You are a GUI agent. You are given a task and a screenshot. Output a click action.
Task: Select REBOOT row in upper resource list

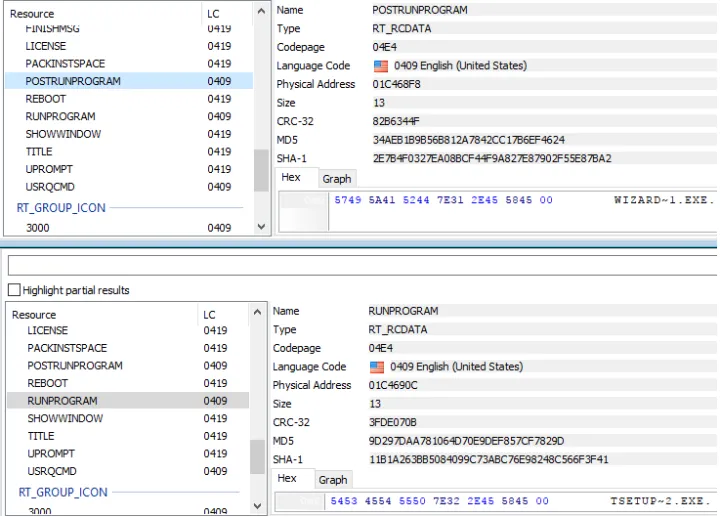point(129,99)
